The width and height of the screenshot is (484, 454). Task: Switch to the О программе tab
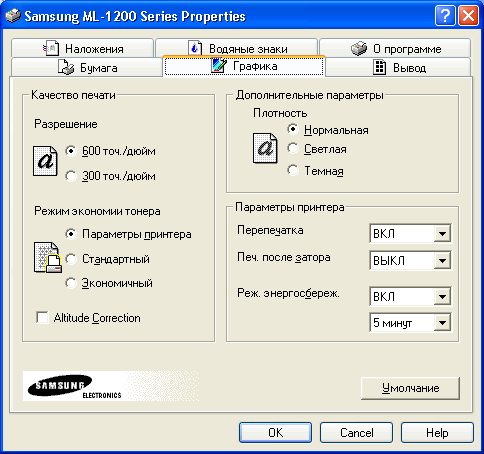(395, 48)
